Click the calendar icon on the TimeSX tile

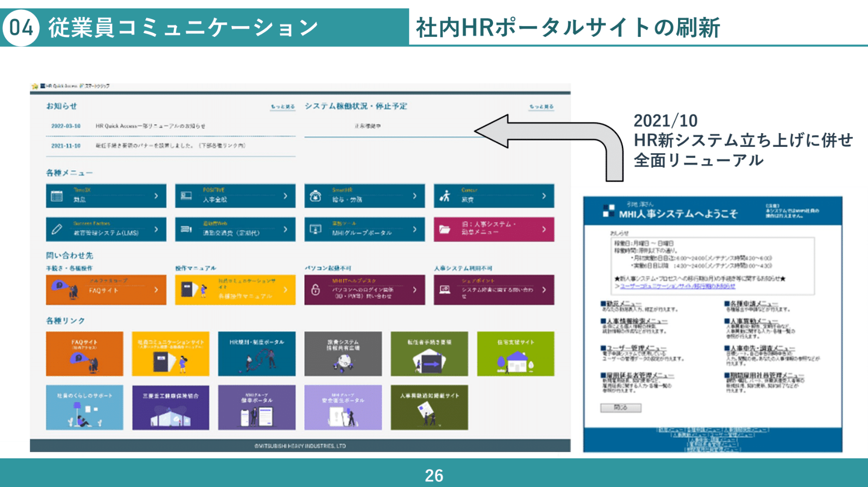pyautogui.click(x=57, y=196)
